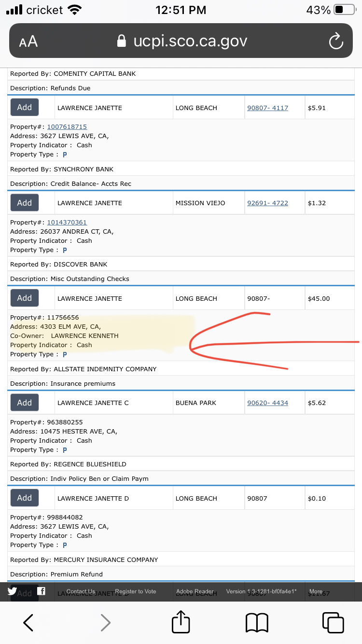Open the Safari share sheet

point(181,621)
